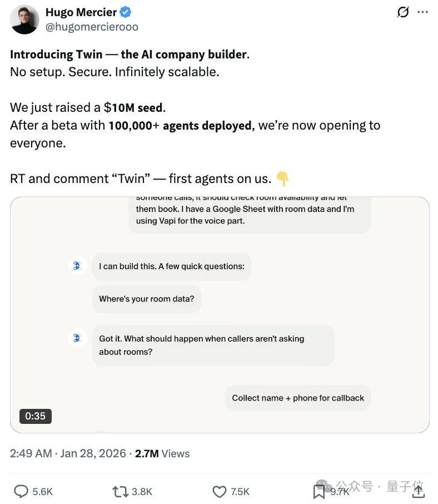Open the 2.7M Views link
Image resolution: width=438 pixels, height=504 pixels.
(x=161, y=453)
